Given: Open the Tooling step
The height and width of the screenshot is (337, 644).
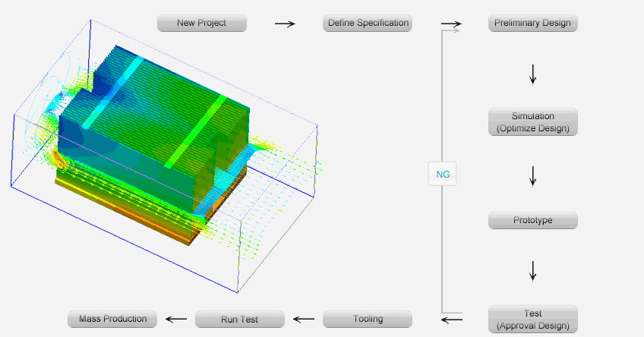Looking at the screenshot, I should pos(367,320).
